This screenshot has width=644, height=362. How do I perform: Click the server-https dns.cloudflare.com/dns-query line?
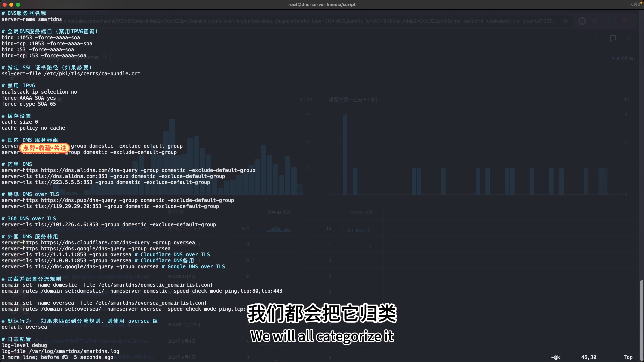[x=98, y=243]
